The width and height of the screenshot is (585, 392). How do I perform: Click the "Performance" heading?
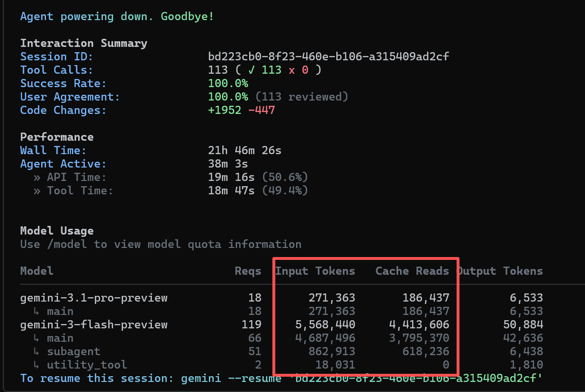pyautogui.click(x=57, y=137)
